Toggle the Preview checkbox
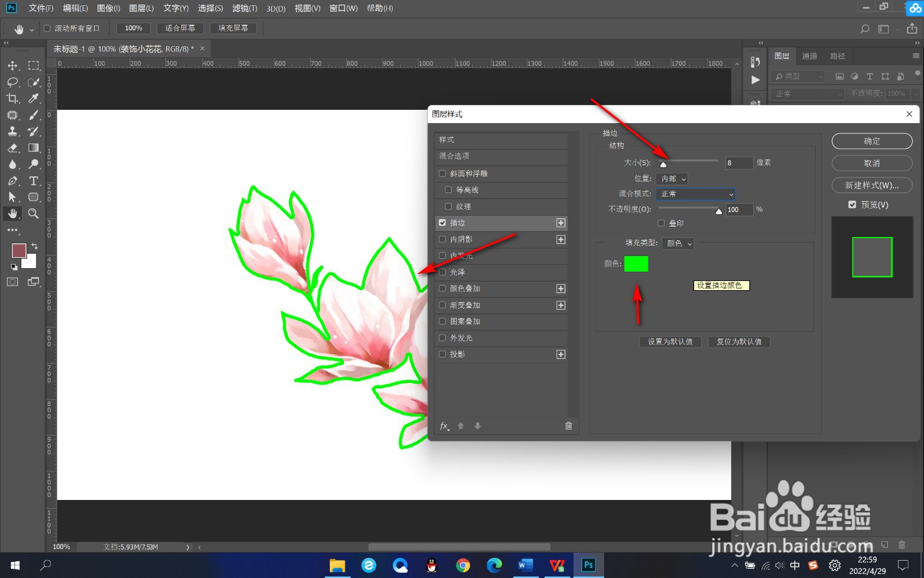 (852, 205)
